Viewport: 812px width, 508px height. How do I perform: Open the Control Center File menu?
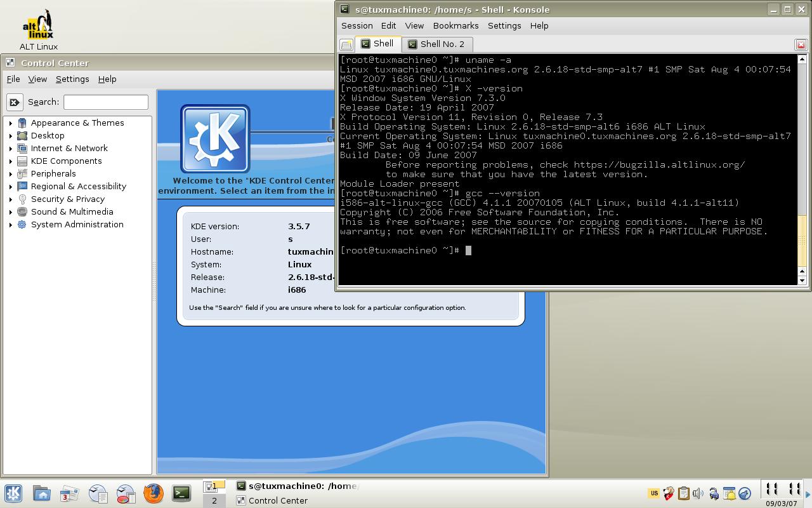coord(13,79)
